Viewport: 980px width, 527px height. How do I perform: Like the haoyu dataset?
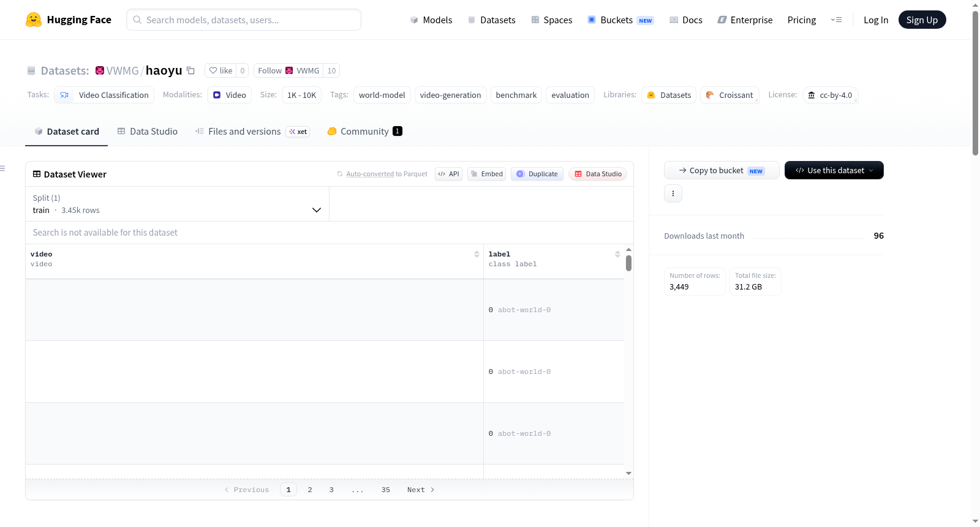[x=221, y=70]
